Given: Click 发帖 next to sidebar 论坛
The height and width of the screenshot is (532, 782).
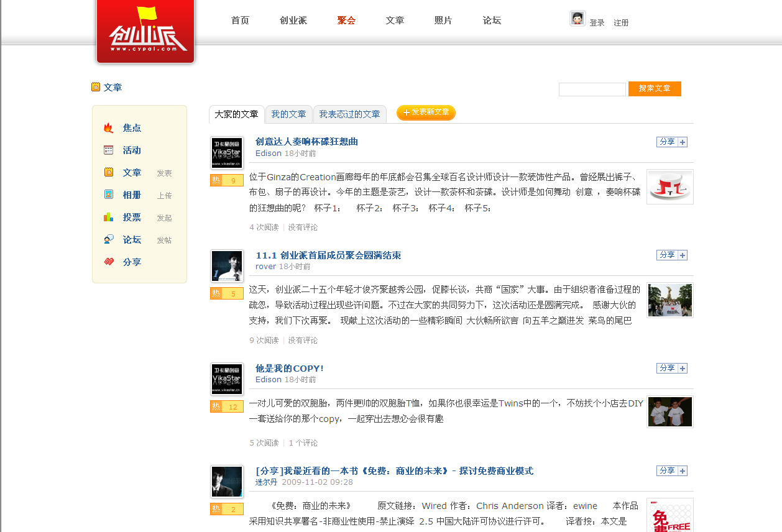Looking at the screenshot, I should (164, 241).
